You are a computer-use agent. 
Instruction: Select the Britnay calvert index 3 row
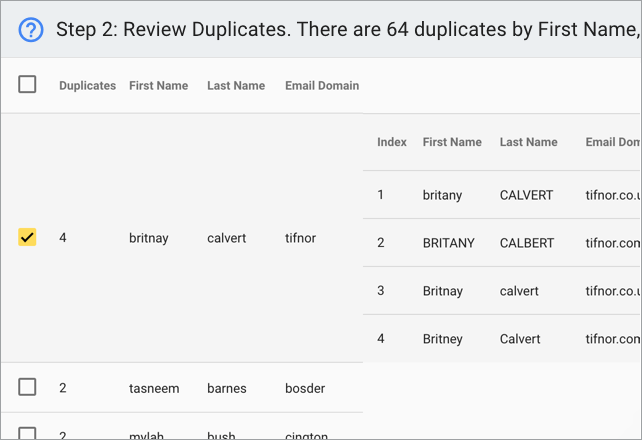[x=502, y=291]
